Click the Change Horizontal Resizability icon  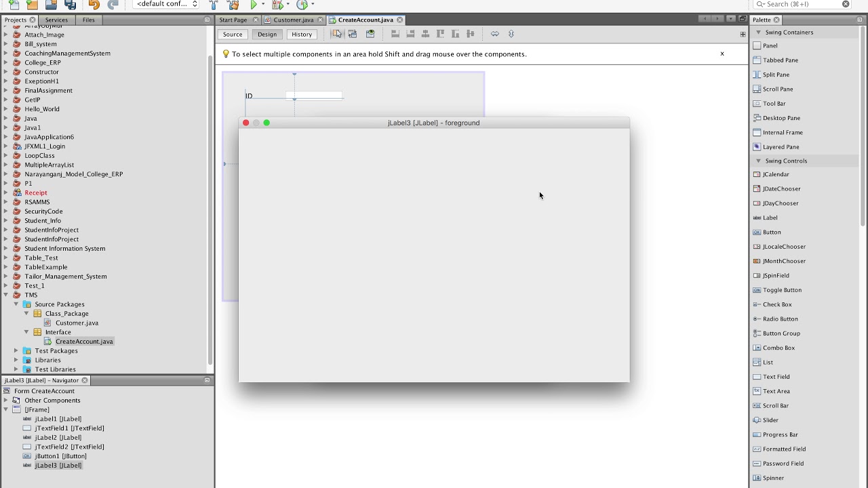[495, 34]
